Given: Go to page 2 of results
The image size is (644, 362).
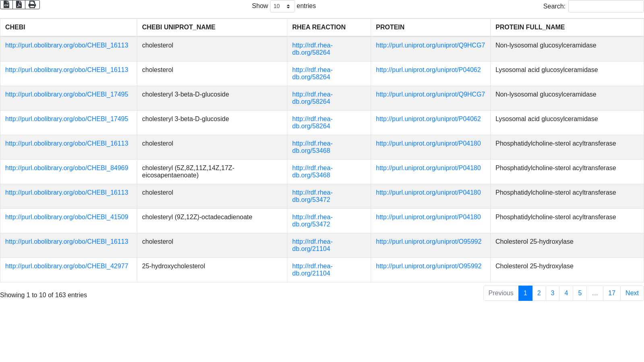Looking at the screenshot, I should pyautogui.click(x=539, y=293).
